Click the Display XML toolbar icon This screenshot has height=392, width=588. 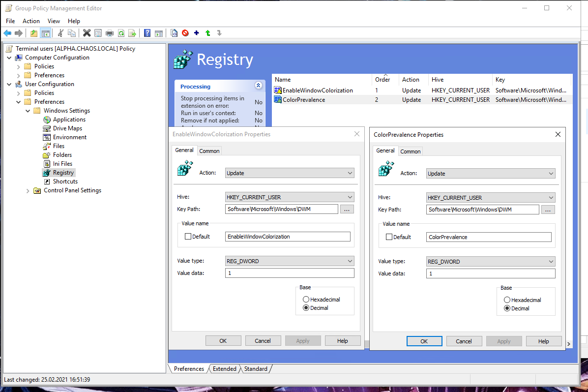tap(174, 33)
